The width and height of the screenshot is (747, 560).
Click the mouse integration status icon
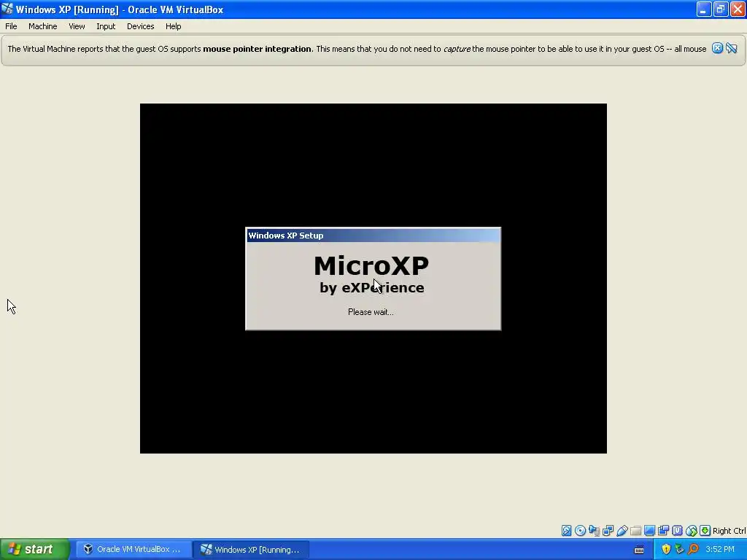(x=692, y=531)
